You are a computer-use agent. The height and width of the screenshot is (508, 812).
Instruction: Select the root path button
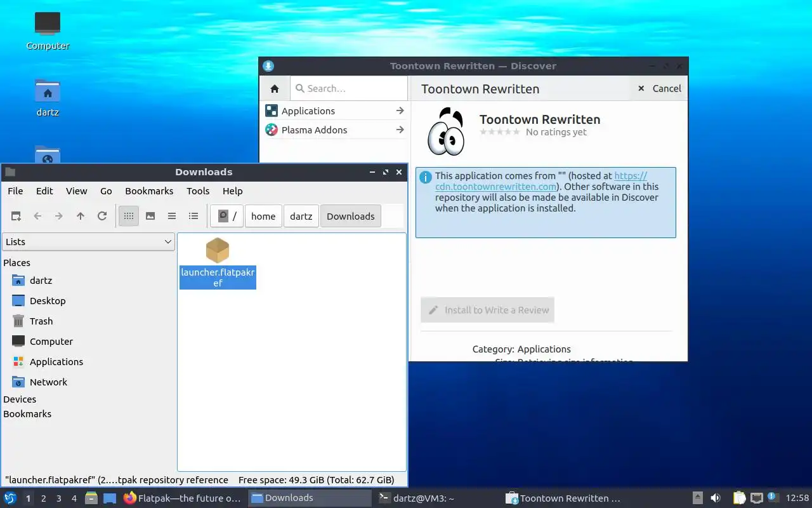point(227,216)
